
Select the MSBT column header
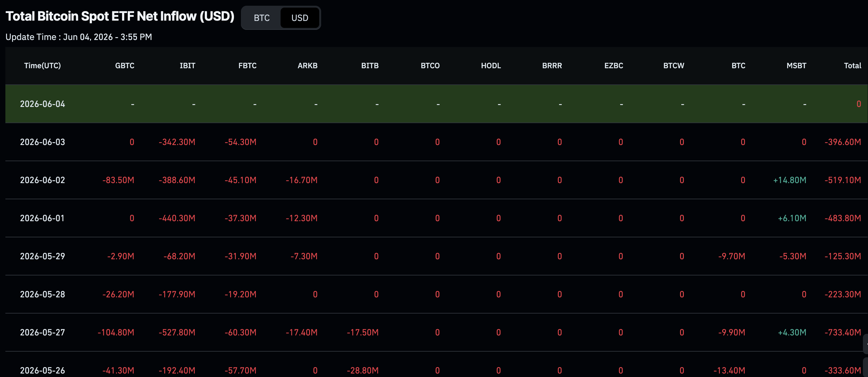point(796,65)
